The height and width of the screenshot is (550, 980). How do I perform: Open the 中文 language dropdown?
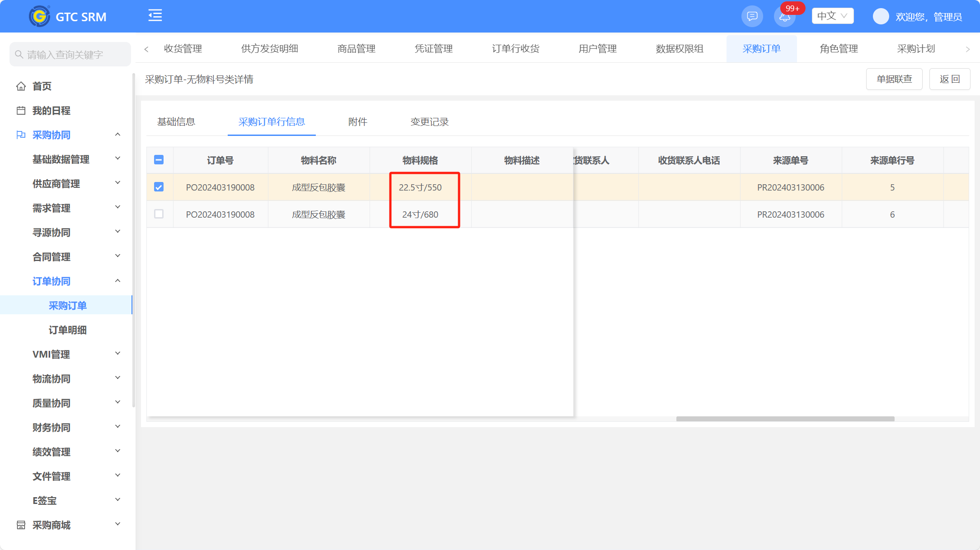[832, 16]
